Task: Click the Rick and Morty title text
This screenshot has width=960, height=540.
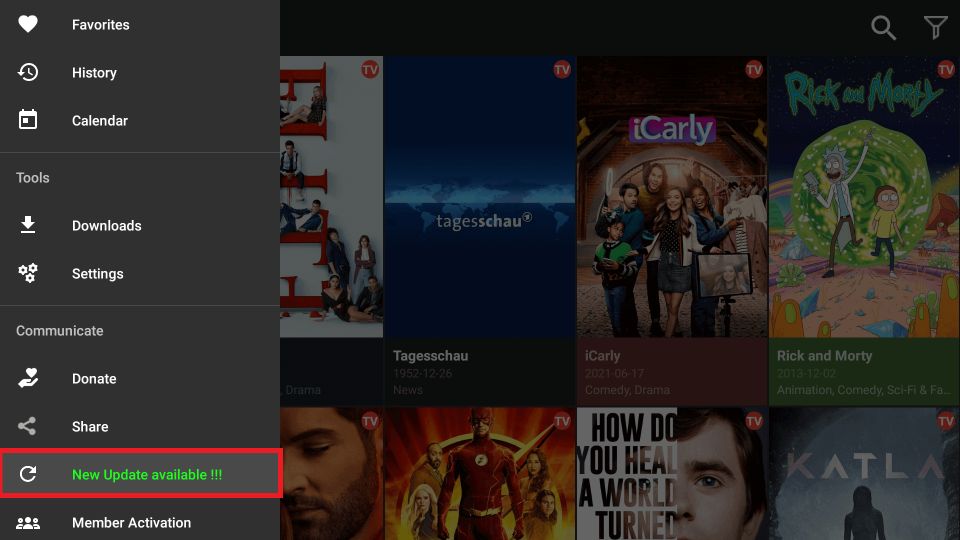Action: [824, 356]
